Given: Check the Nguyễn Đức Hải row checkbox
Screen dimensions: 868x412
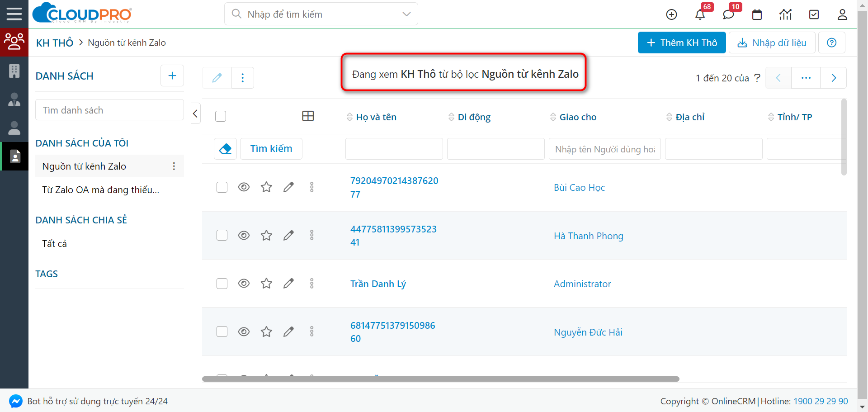Looking at the screenshot, I should tap(222, 331).
